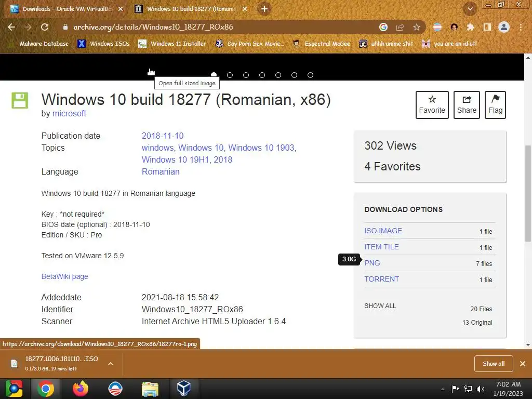Image resolution: width=532 pixels, height=399 pixels.
Task: Download the ISO IMAGE option
Action: (383, 231)
